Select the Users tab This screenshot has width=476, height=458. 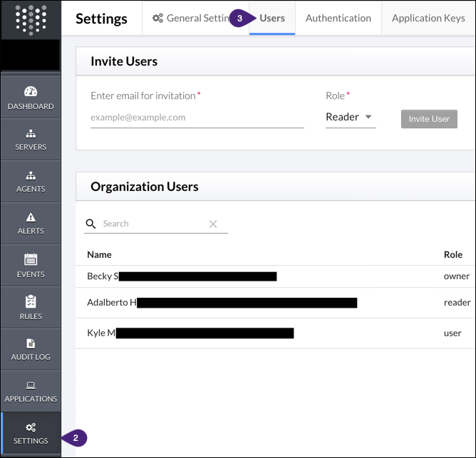272,19
